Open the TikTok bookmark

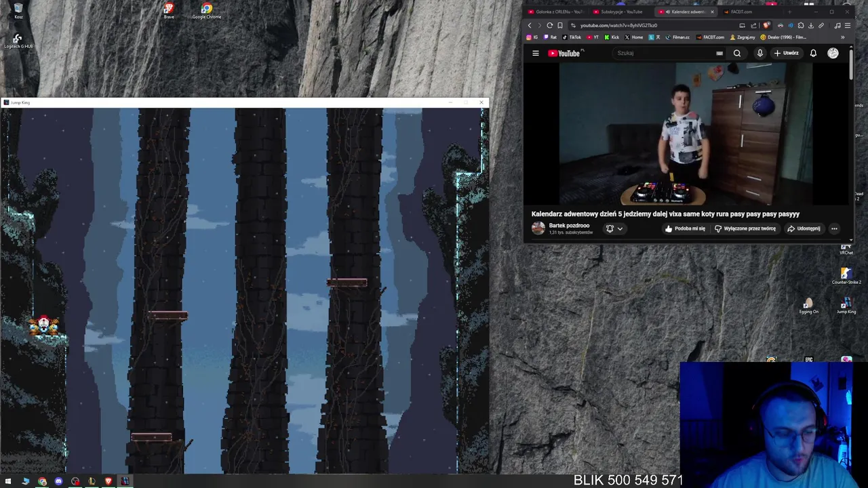(572, 37)
